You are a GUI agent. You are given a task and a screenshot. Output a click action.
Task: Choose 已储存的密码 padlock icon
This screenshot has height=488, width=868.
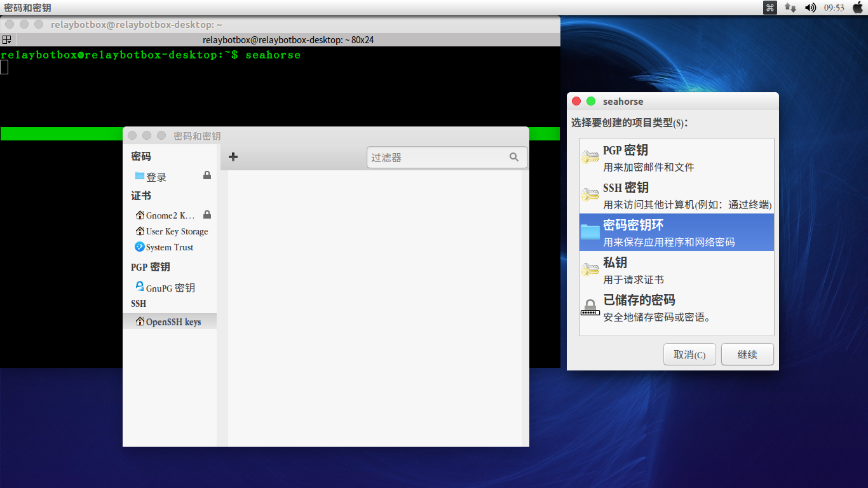point(590,308)
